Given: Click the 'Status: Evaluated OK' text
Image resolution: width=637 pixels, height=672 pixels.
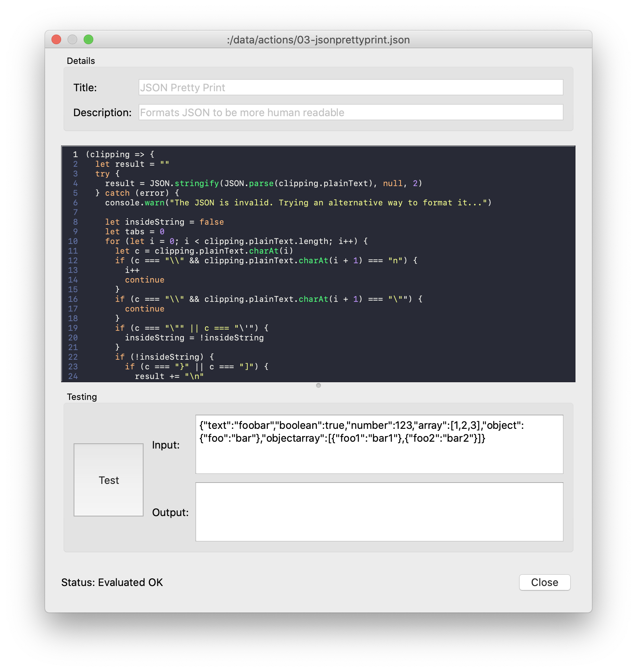Looking at the screenshot, I should (x=112, y=582).
